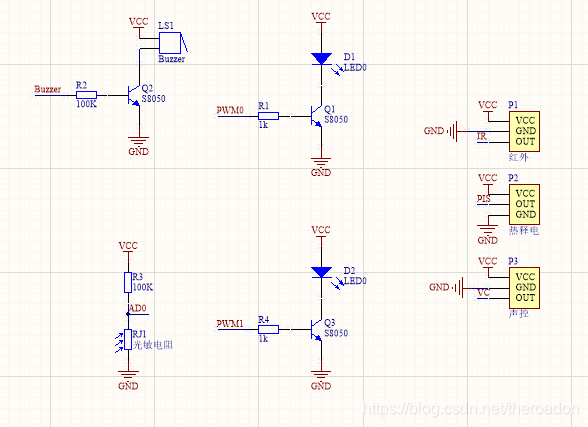
Task: Select the P2 pyroelectric connector block
Action: tap(524, 204)
